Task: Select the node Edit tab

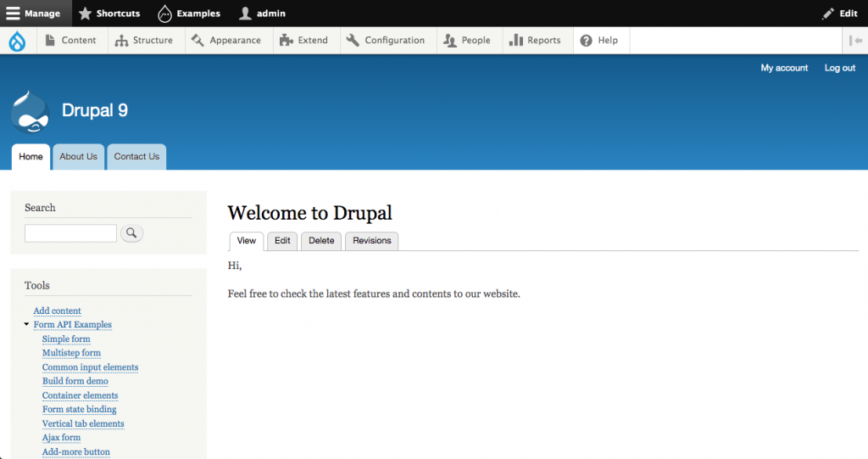Action: [x=282, y=241]
